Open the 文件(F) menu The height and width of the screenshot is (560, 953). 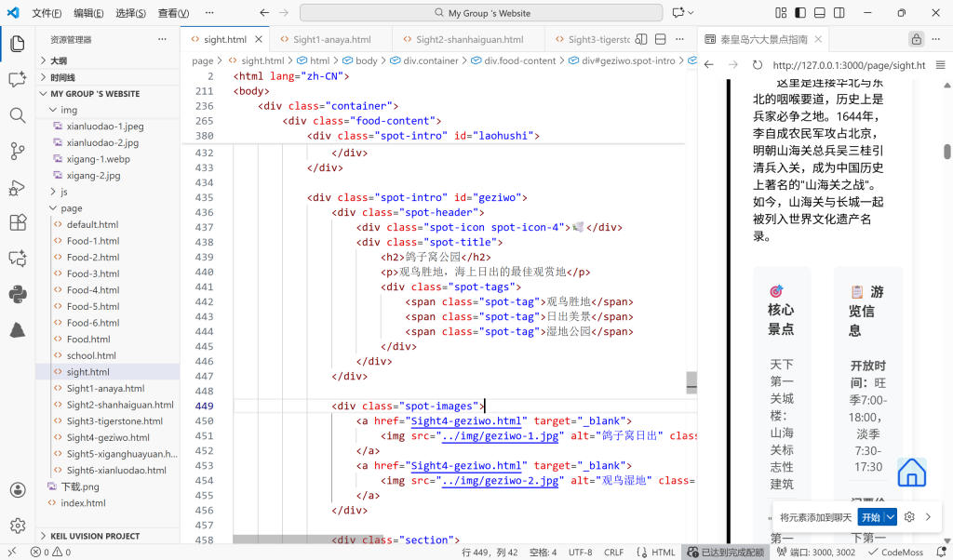(x=47, y=13)
